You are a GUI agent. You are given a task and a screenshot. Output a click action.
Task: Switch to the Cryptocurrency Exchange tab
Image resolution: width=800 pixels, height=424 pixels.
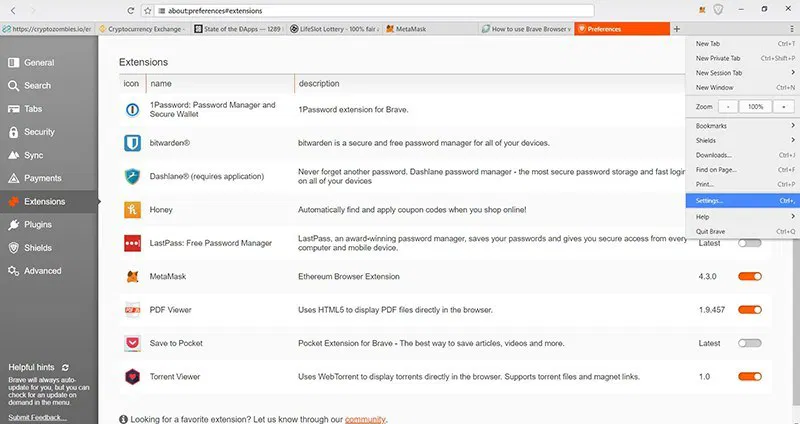tap(142, 29)
